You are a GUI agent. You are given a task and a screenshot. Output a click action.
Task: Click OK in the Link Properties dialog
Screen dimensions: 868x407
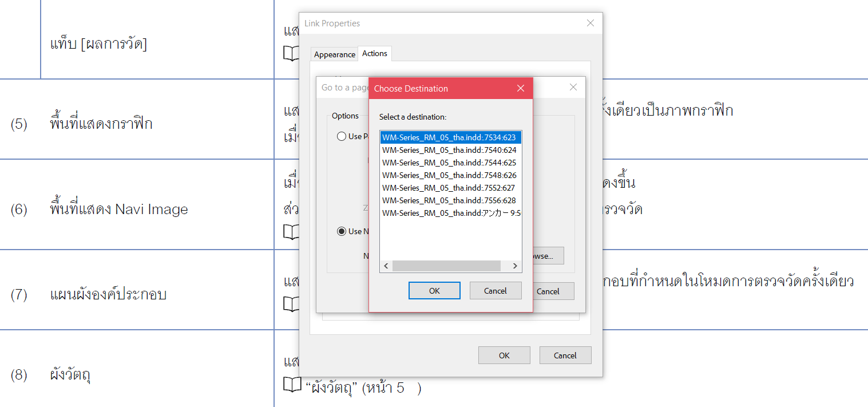pyautogui.click(x=504, y=355)
